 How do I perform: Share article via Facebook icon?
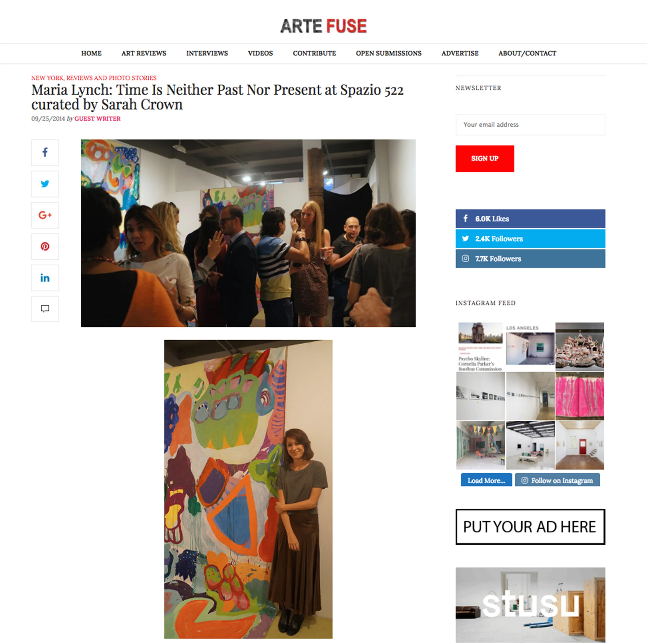[x=45, y=153]
